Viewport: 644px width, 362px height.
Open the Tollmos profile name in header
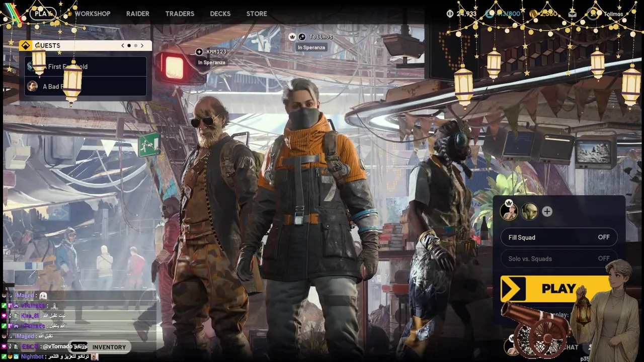click(x=613, y=14)
